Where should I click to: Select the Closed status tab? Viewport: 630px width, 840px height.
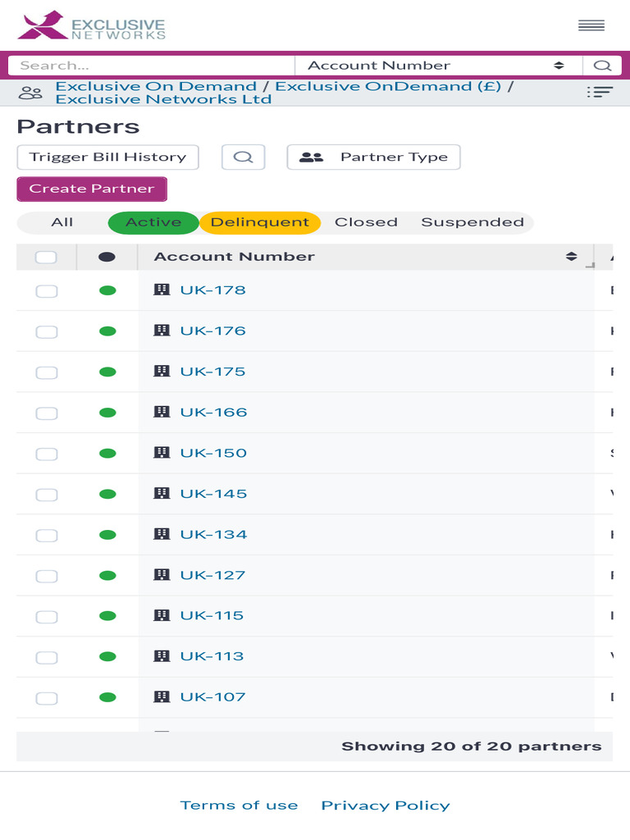pos(366,222)
